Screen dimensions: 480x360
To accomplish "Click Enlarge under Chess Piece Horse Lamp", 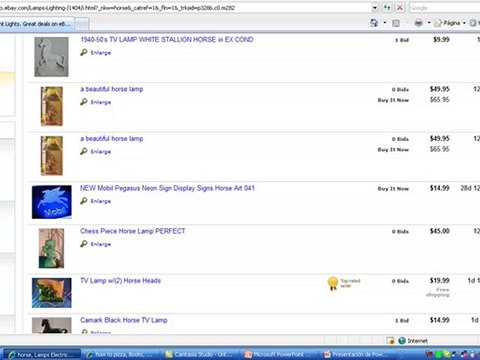I will click(101, 244).
